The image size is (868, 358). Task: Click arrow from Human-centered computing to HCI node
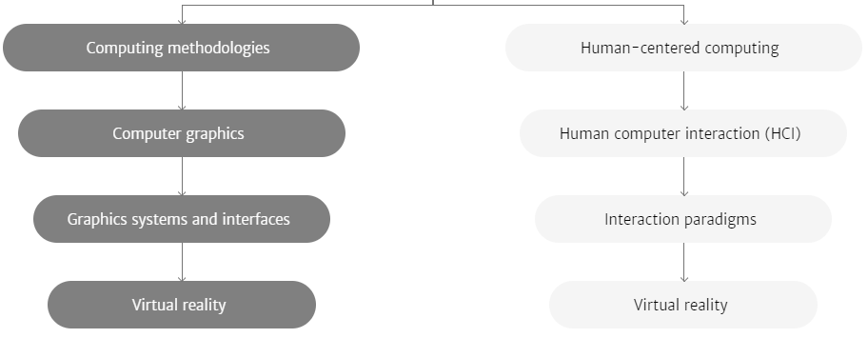coord(683,90)
